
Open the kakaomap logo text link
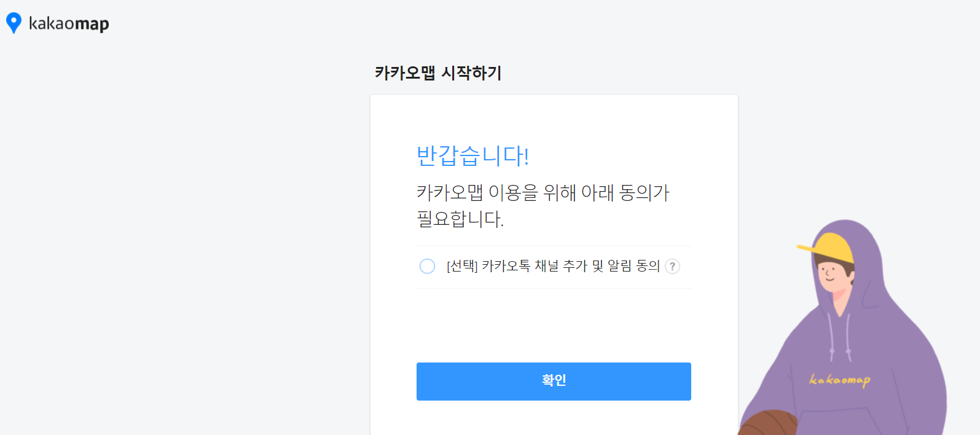pos(69,24)
